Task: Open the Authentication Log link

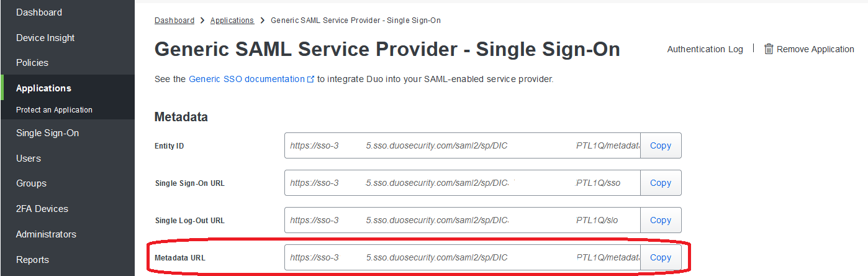Action: (x=705, y=49)
